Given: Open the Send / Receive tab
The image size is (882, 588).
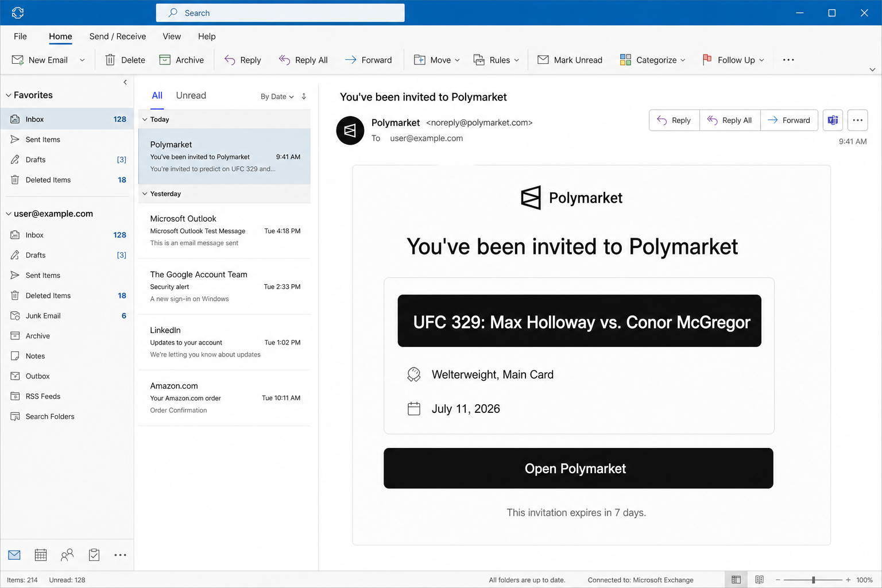Looking at the screenshot, I should point(118,36).
